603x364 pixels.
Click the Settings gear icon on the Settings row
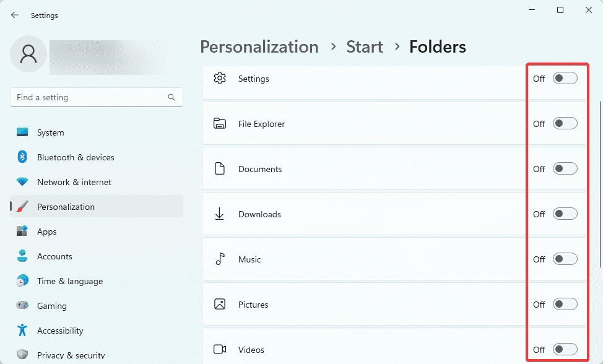tap(220, 79)
